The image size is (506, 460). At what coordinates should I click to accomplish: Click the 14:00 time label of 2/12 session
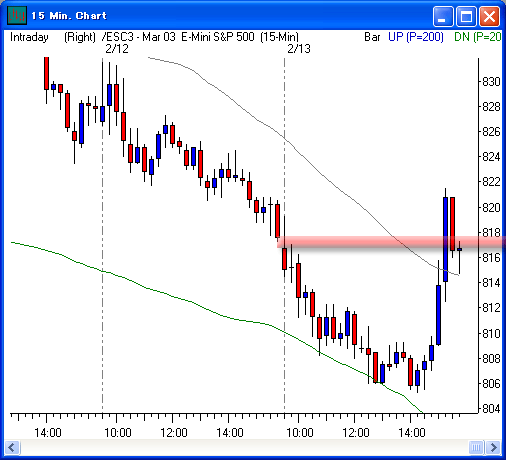click(x=230, y=433)
